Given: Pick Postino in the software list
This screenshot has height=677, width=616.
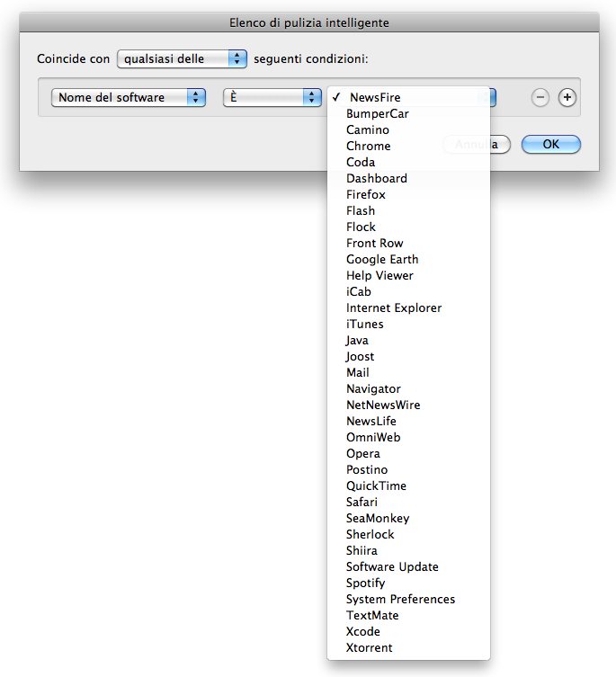Looking at the screenshot, I should coord(408,469).
